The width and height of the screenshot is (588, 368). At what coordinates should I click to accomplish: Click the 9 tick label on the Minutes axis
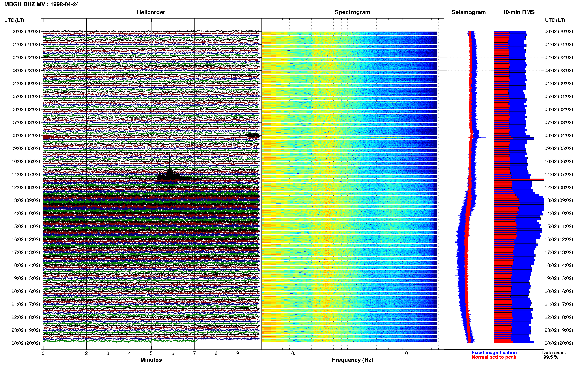pos(238,353)
